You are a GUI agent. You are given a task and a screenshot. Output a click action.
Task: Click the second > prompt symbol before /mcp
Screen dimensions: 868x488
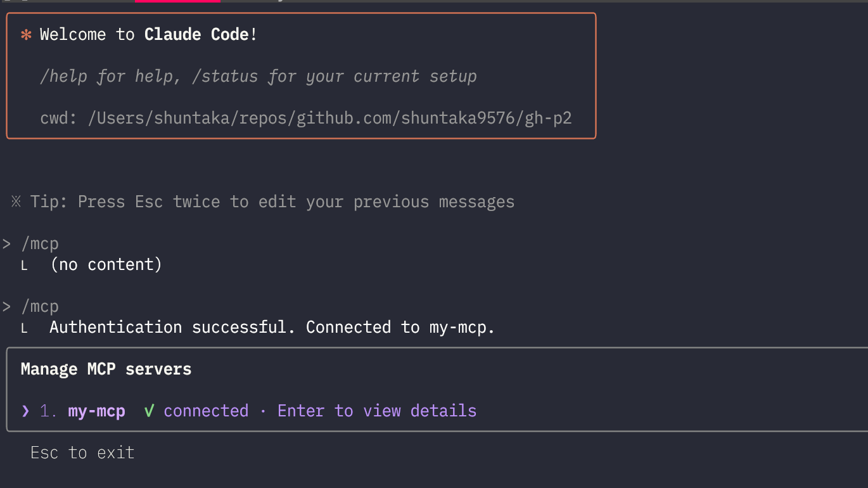[6, 307]
